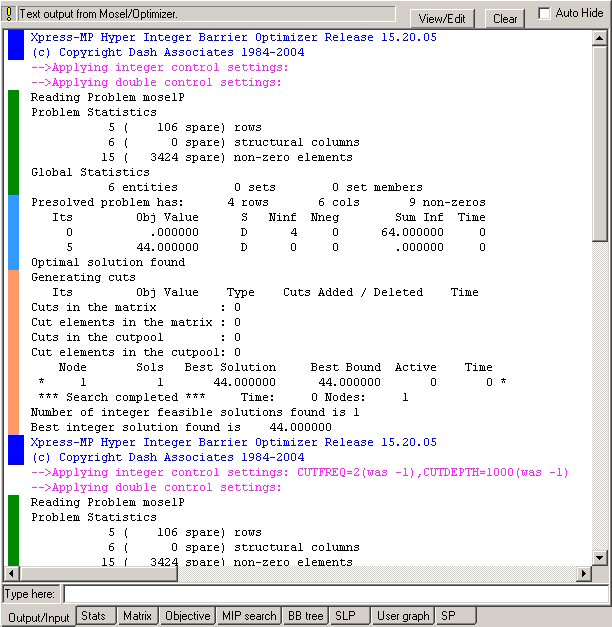Clear the optimizer text output
612x627 pixels.
point(505,18)
